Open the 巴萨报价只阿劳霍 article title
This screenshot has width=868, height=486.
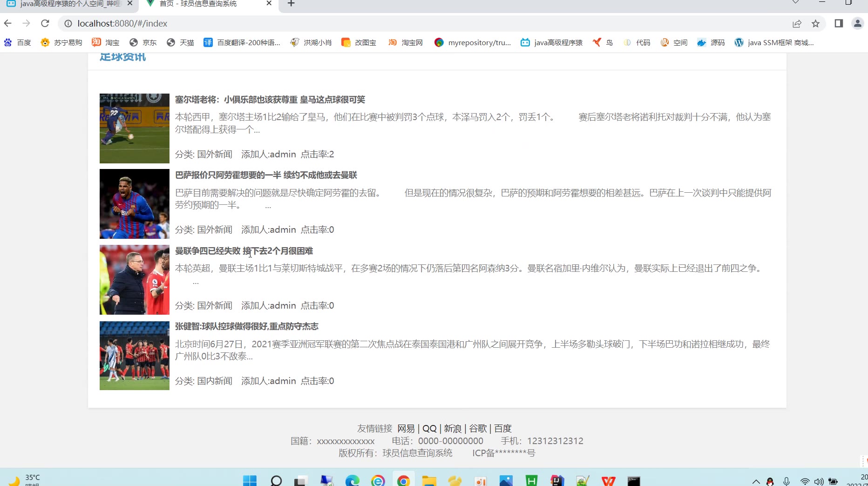(266, 175)
